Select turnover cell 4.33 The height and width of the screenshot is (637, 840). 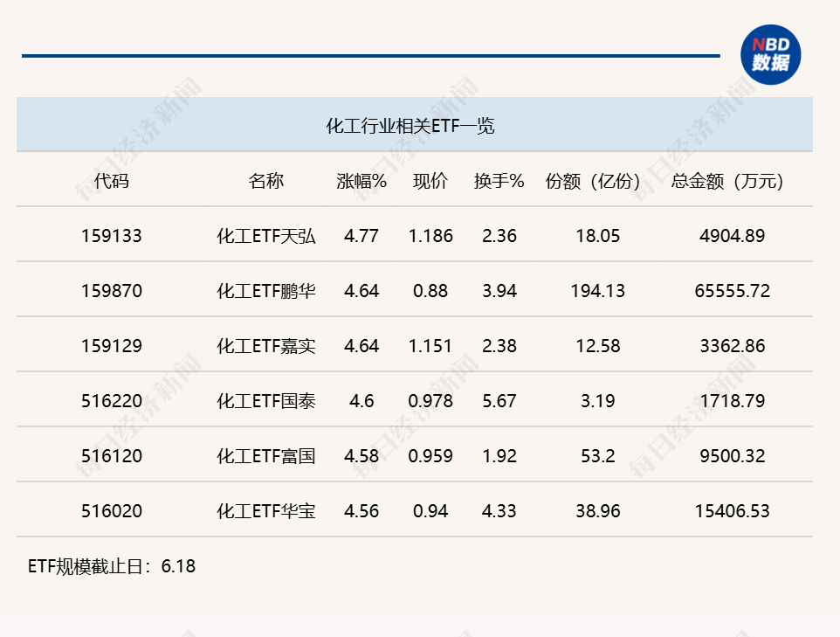click(x=499, y=511)
